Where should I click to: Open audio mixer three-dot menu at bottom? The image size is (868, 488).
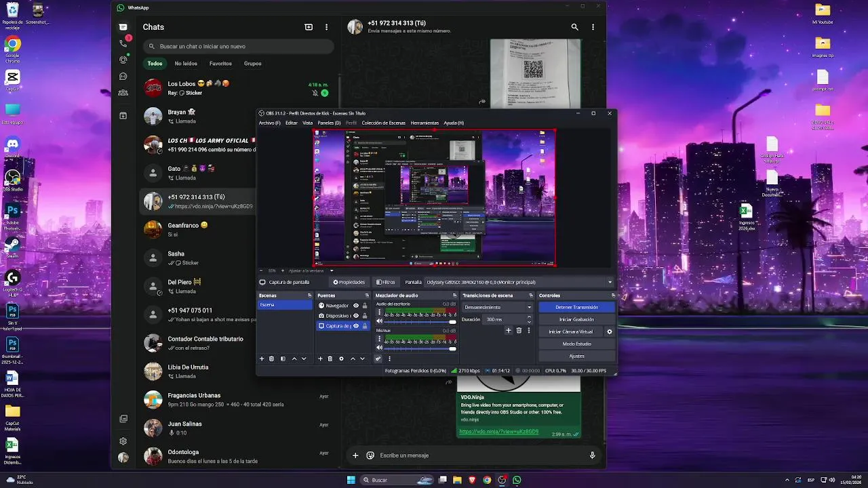(389, 359)
